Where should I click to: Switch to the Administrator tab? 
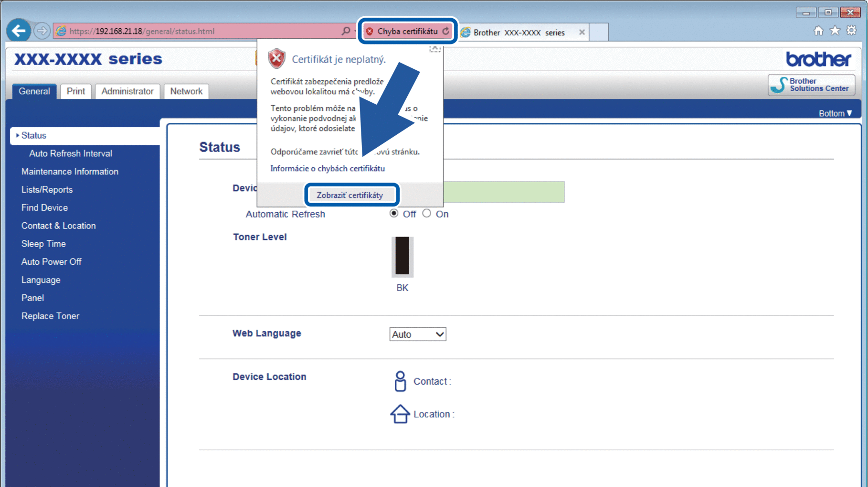point(127,91)
